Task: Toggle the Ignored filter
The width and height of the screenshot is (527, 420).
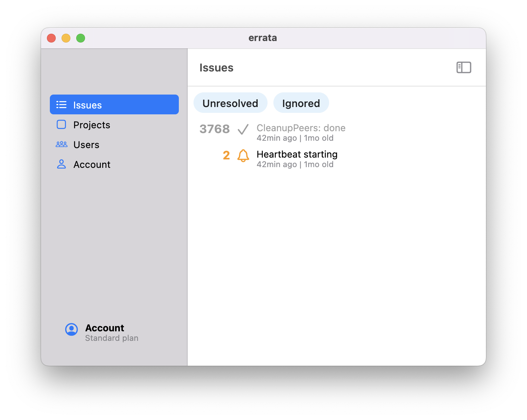Action: pyautogui.click(x=301, y=103)
